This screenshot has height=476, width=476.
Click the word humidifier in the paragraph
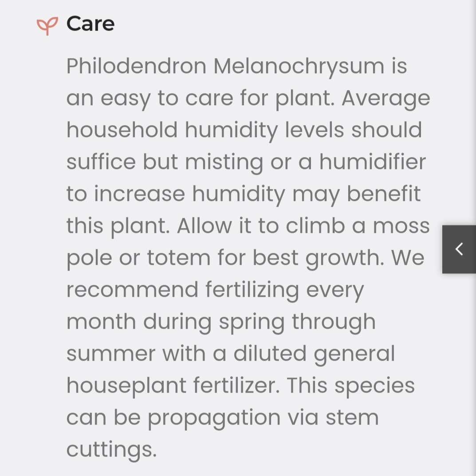tap(373, 162)
